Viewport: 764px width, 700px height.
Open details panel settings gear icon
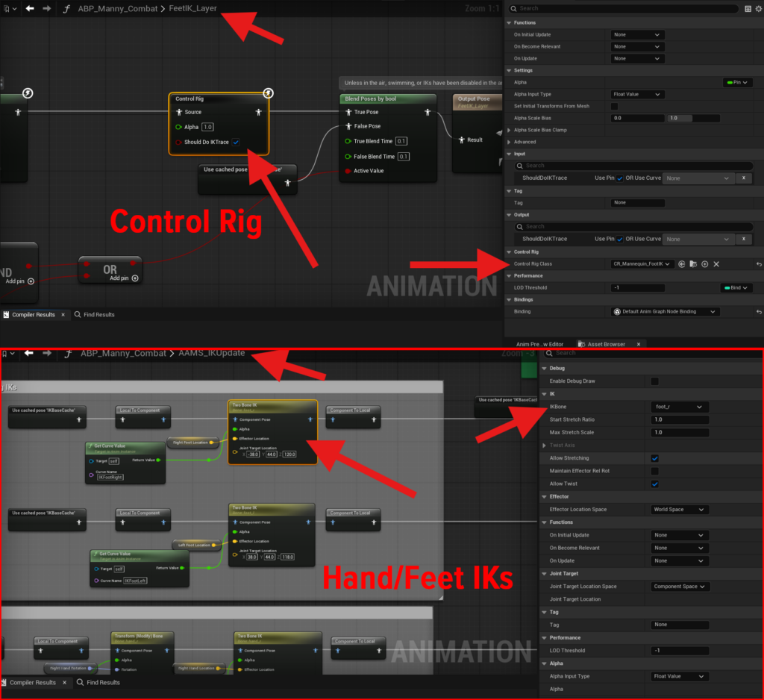(758, 9)
